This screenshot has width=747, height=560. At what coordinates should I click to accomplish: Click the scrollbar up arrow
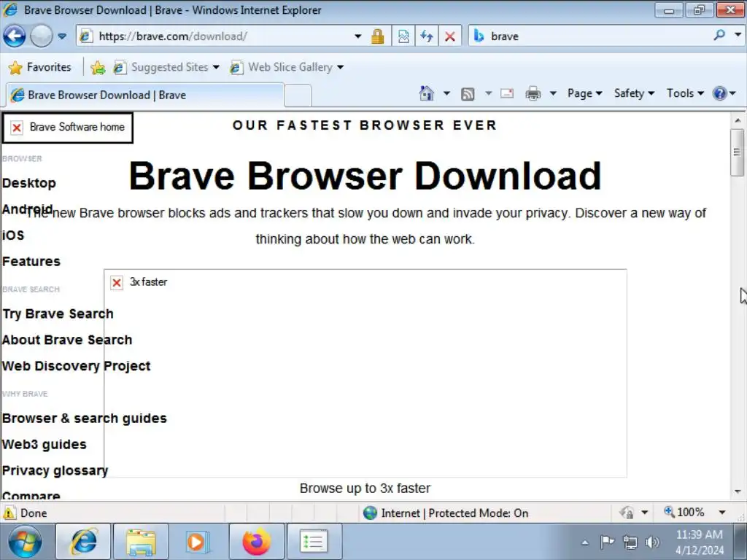click(x=738, y=121)
